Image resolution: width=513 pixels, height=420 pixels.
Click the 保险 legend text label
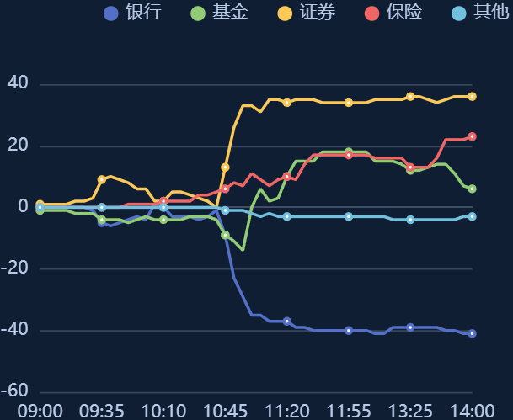coord(404,13)
